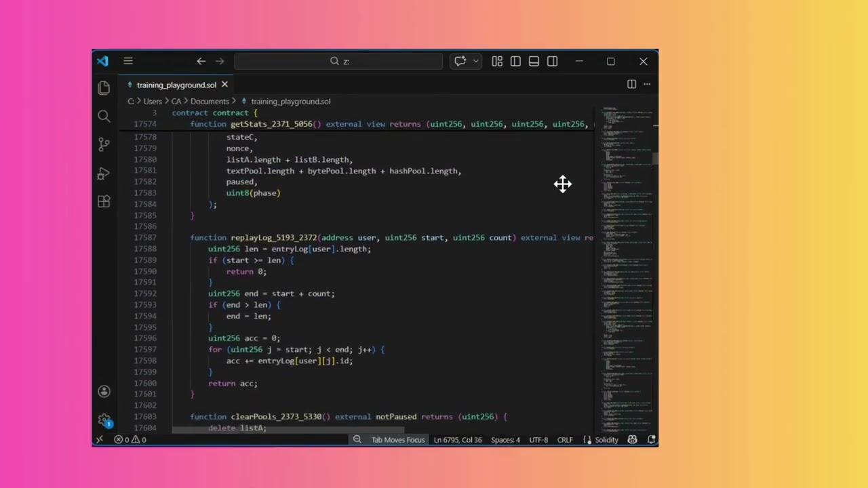868x488 pixels.
Task: Click 'delete listA;' code line
Action: (x=237, y=428)
